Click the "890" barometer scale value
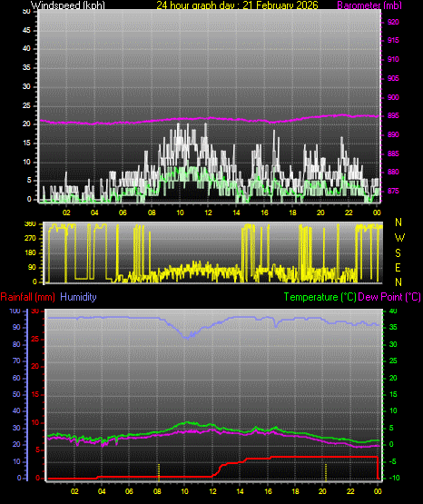Viewport: 423px width, 504px height. (393, 134)
